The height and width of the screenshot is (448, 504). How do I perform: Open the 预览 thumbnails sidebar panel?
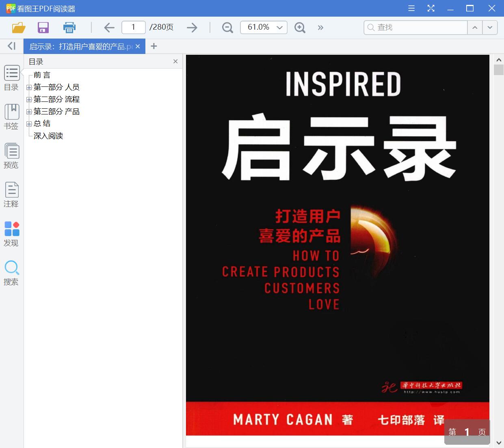tap(11, 156)
